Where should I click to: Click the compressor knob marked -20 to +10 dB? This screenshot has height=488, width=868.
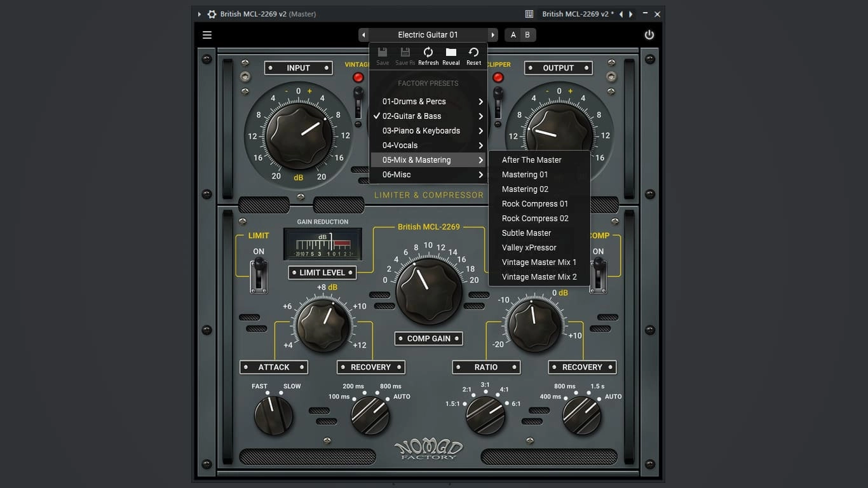click(534, 326)
